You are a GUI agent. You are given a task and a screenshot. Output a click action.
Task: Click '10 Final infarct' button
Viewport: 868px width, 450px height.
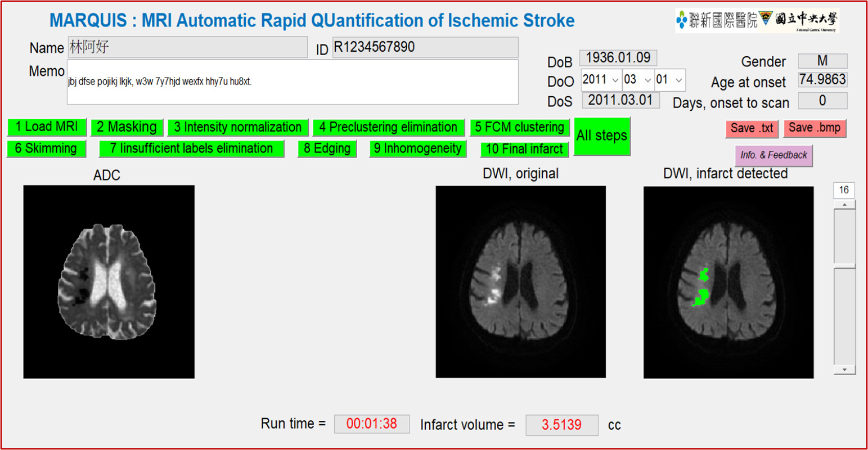(524, 149)
